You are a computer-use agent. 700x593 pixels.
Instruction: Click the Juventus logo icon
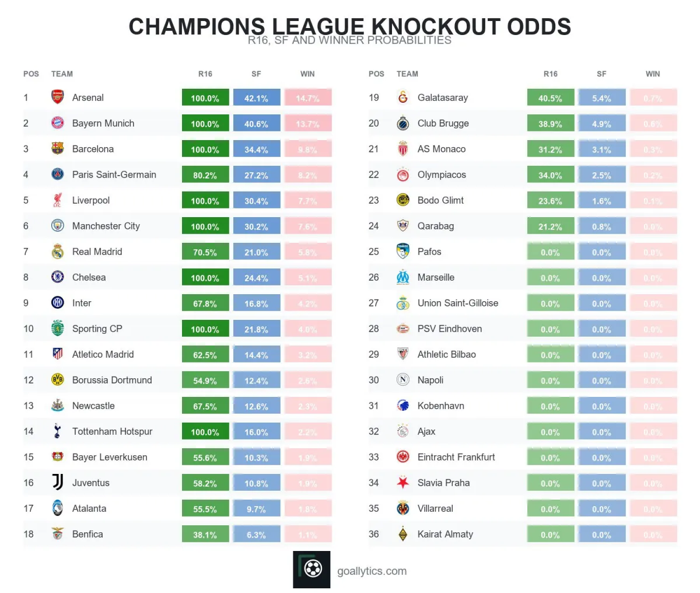pyautogui.click(x=57, y=483)
